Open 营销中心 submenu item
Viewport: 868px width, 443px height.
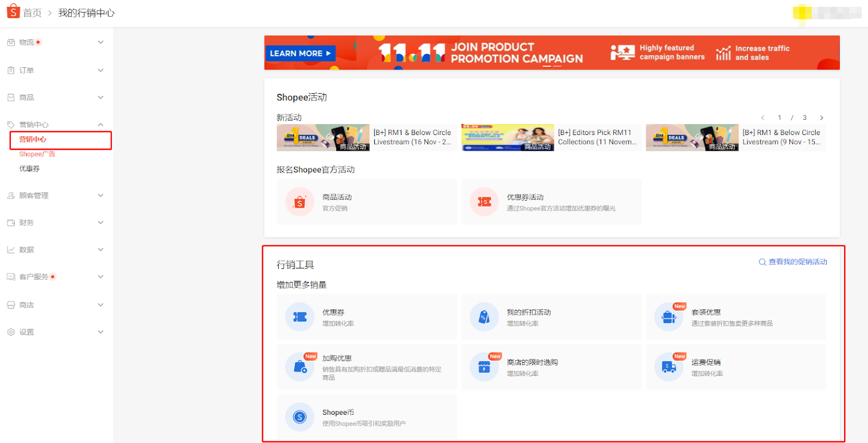click(33, 139)
